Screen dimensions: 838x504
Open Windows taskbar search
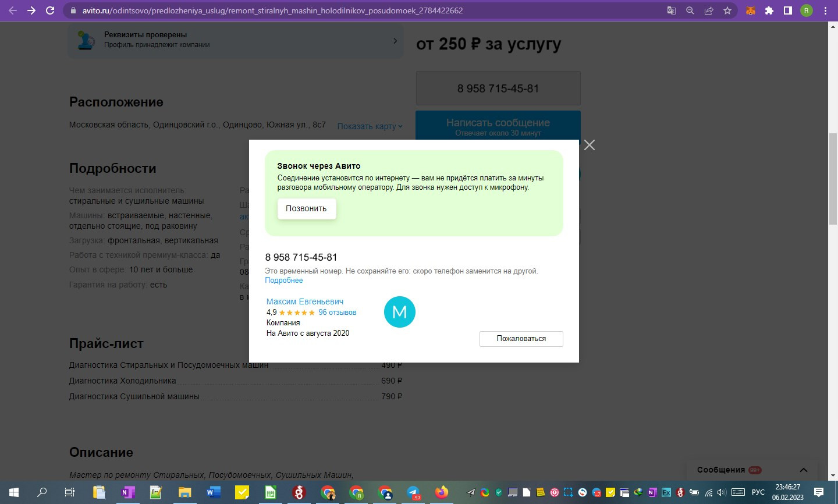click(x=42, y=492)
